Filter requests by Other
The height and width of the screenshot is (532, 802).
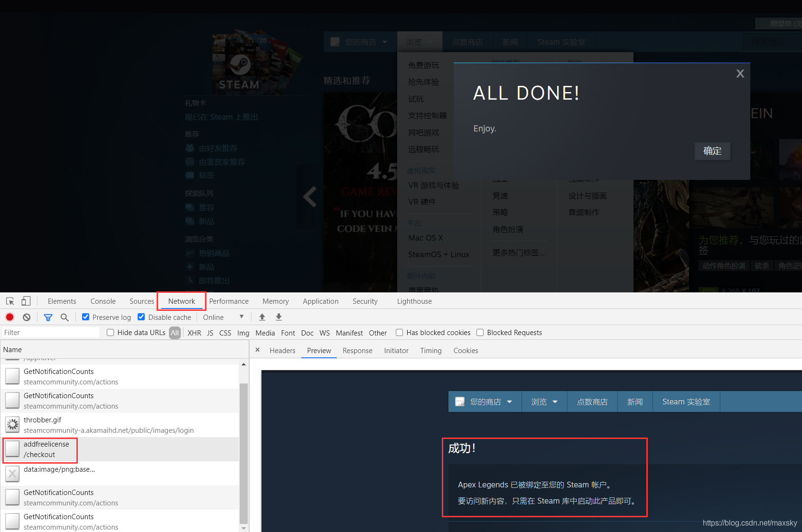pyautogui.click(x=378, y=333)
